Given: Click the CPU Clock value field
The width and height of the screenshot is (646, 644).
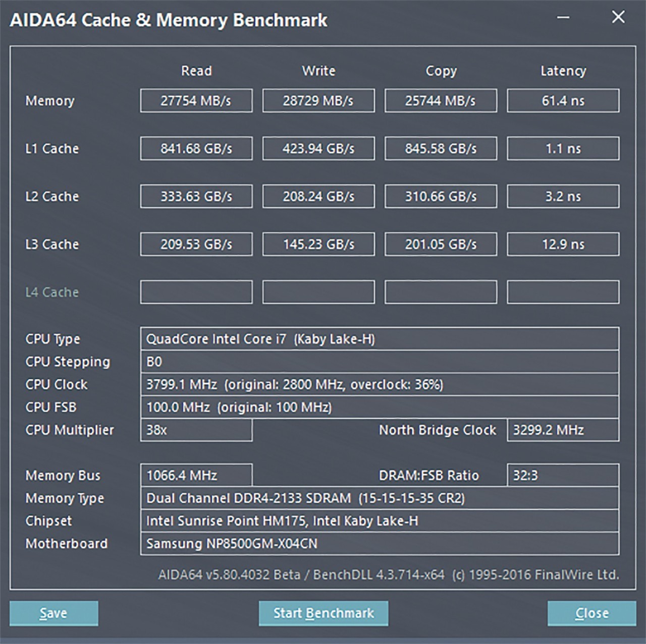Looking at the screenshot, I should [x=379, y=385].
